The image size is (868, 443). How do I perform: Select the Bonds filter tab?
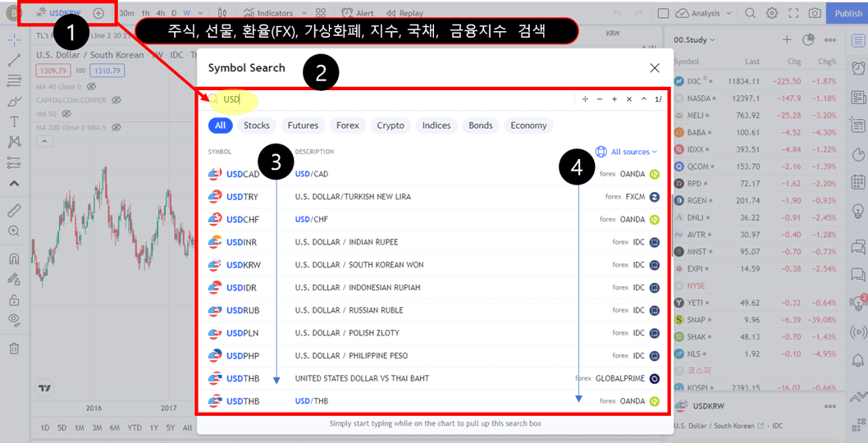481,126
